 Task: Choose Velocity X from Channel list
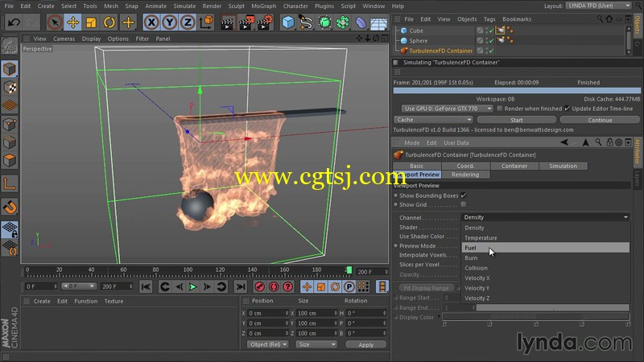(x=546, y=278)
